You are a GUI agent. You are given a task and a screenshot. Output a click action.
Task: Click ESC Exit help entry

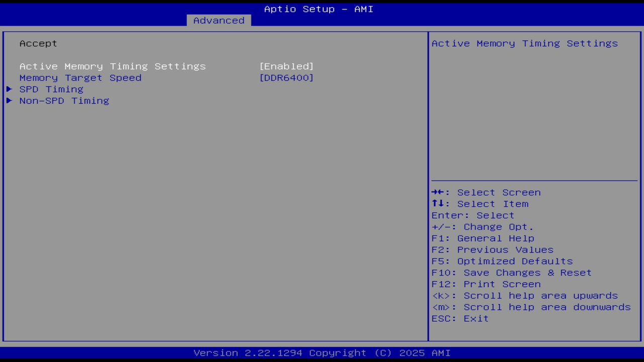[x=459, y=318]
